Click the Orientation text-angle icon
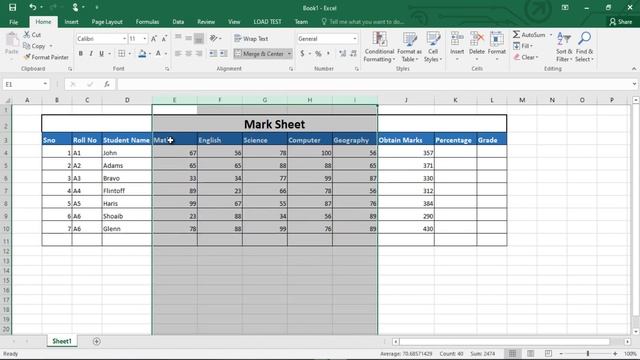This screenshot has width=640, height=360. (x=213, y=38)
